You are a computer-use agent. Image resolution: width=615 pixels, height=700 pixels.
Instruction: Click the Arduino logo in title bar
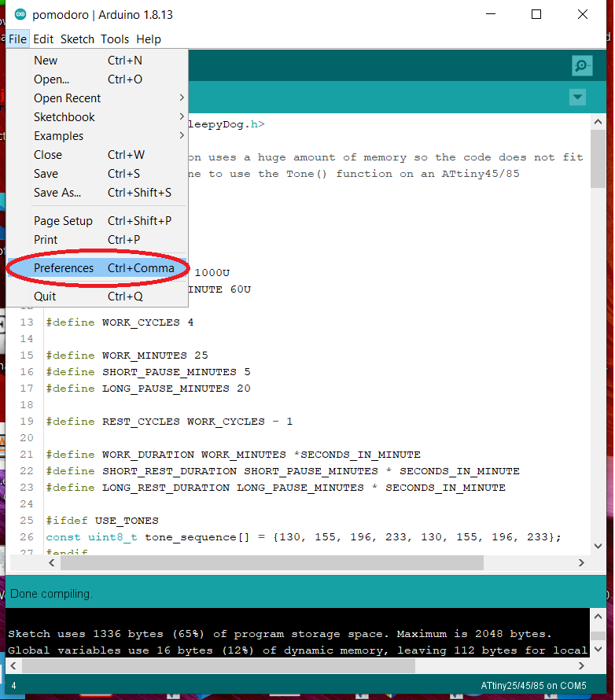(x=20, y=14)
